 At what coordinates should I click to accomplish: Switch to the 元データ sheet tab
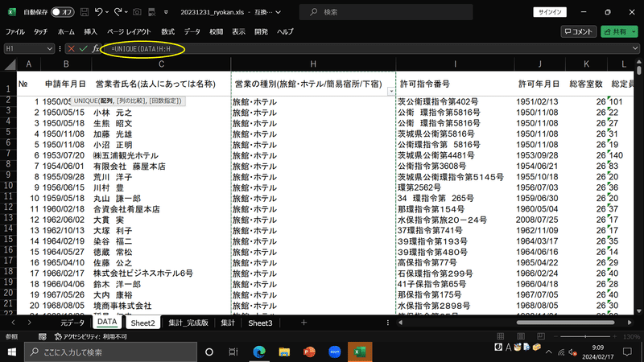click(x=72, y=323)
